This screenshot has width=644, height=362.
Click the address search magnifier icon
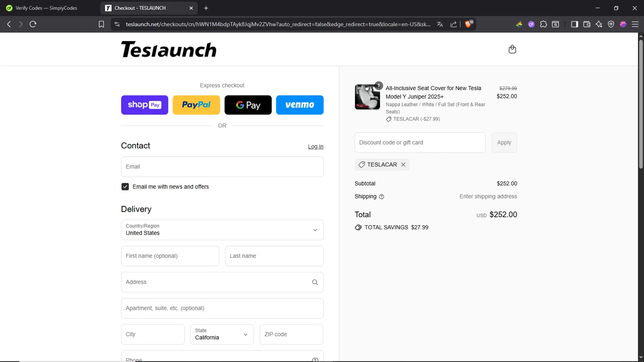tap(315, 282)
